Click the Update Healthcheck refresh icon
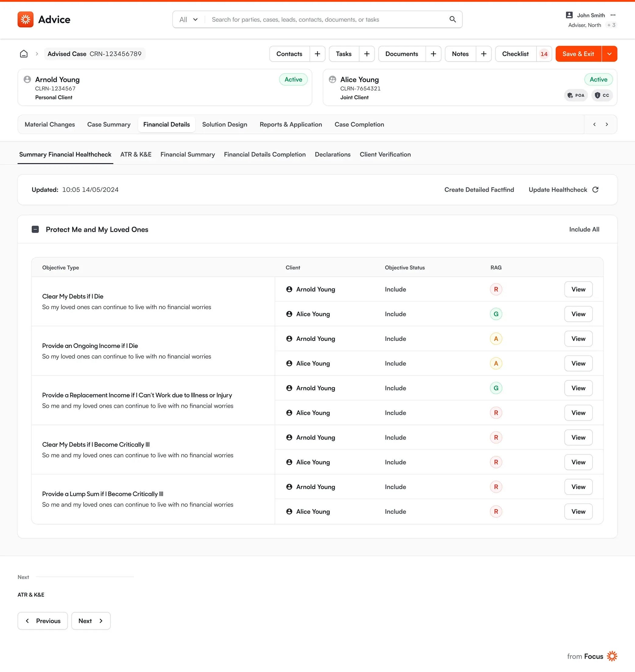The image size is (635, 672). tap(595, 190)
